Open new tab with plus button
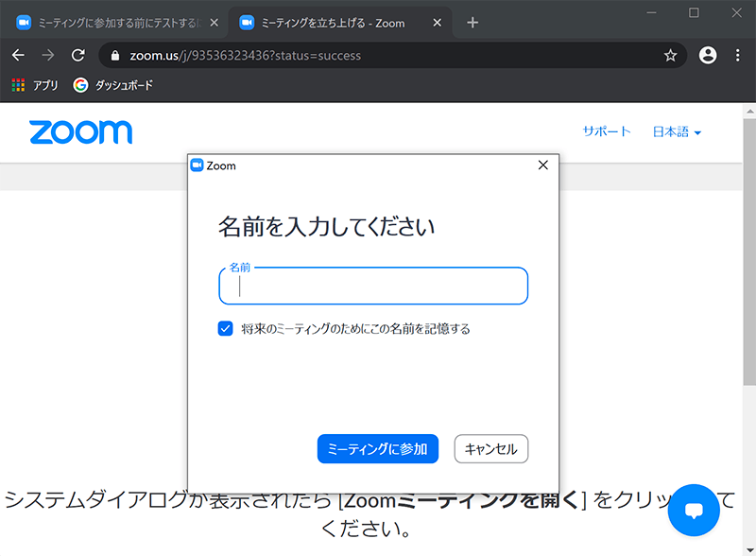756x556 pixels. click(472, 23)
